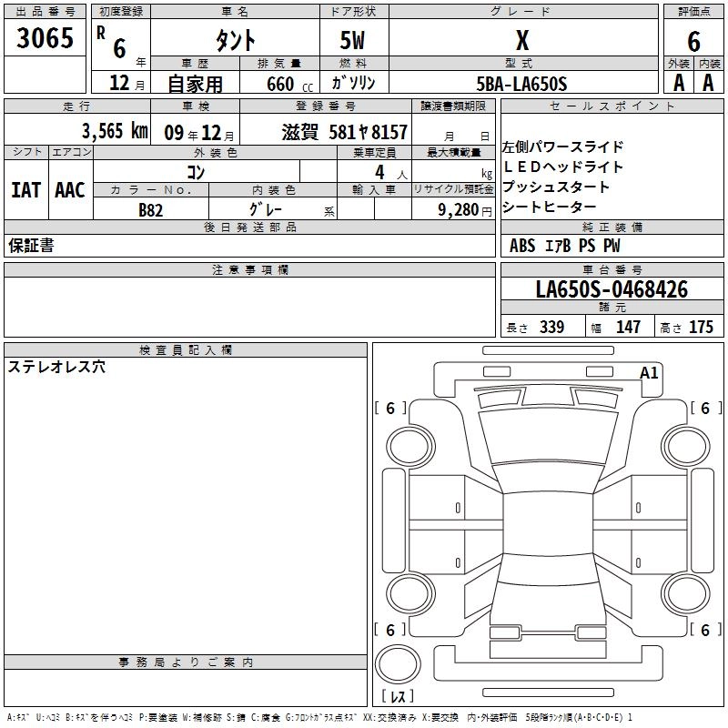Click the empty 注意事項欄 notes area
The image size is (728, 728).
249,308
